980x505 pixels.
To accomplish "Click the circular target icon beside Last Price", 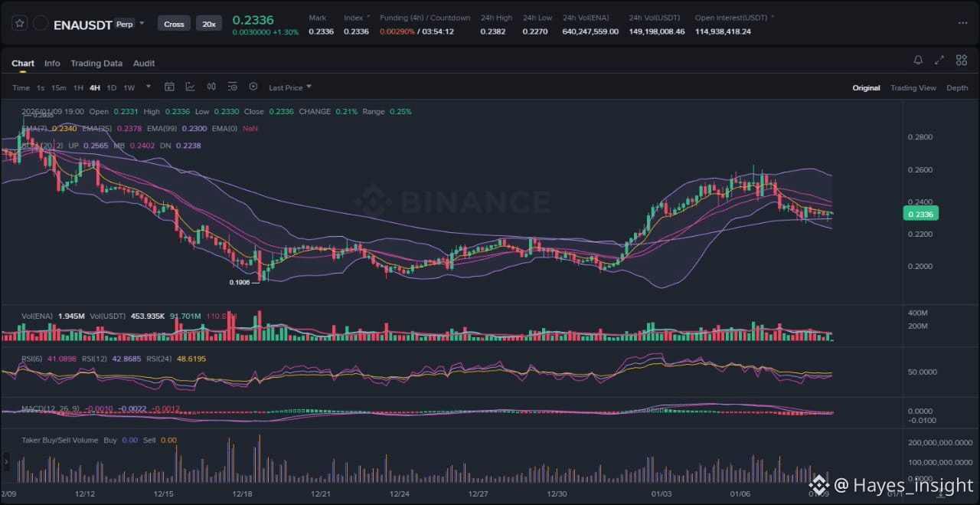I will [253, 87].
